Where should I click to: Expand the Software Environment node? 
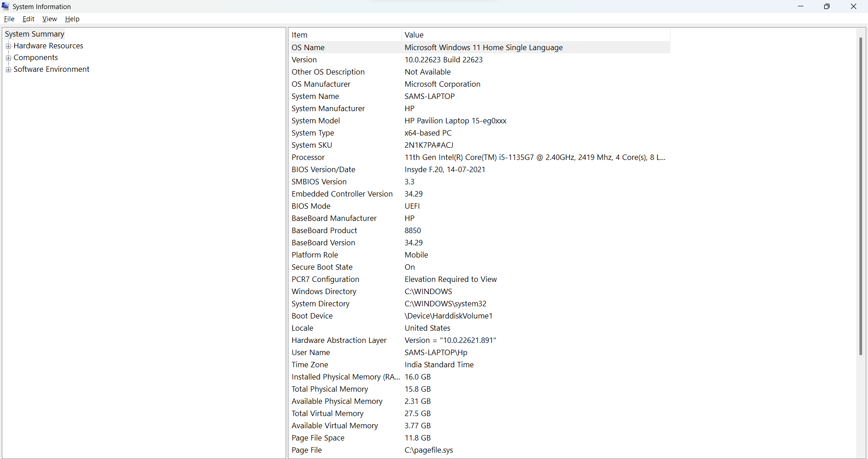click(x=8, y=69)
